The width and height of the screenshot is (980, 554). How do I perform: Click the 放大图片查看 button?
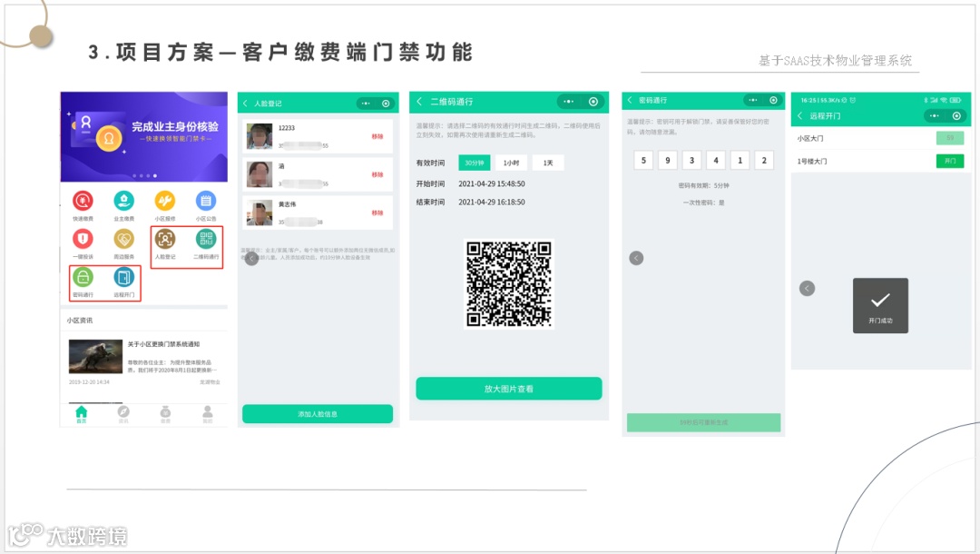click(509, 389)
